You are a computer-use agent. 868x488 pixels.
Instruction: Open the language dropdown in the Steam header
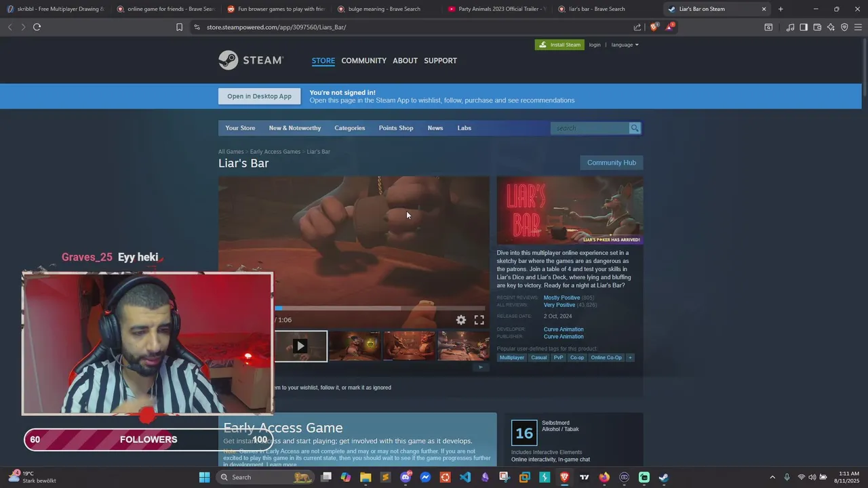(x=625, y=45)
